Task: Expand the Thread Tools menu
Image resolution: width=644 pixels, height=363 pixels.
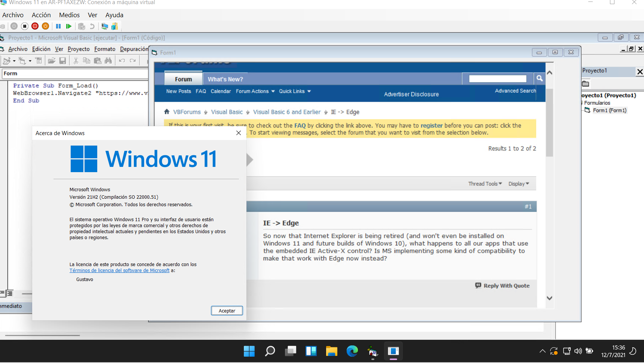Action: tap(485, 184)
